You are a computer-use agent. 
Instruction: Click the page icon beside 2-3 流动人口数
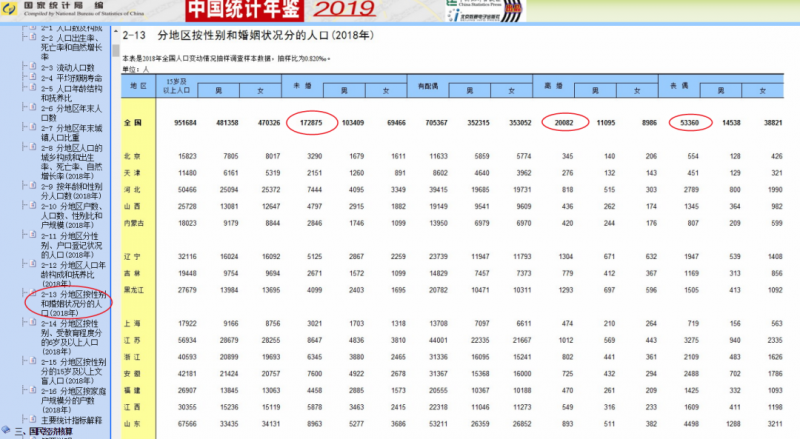[32, 67]
